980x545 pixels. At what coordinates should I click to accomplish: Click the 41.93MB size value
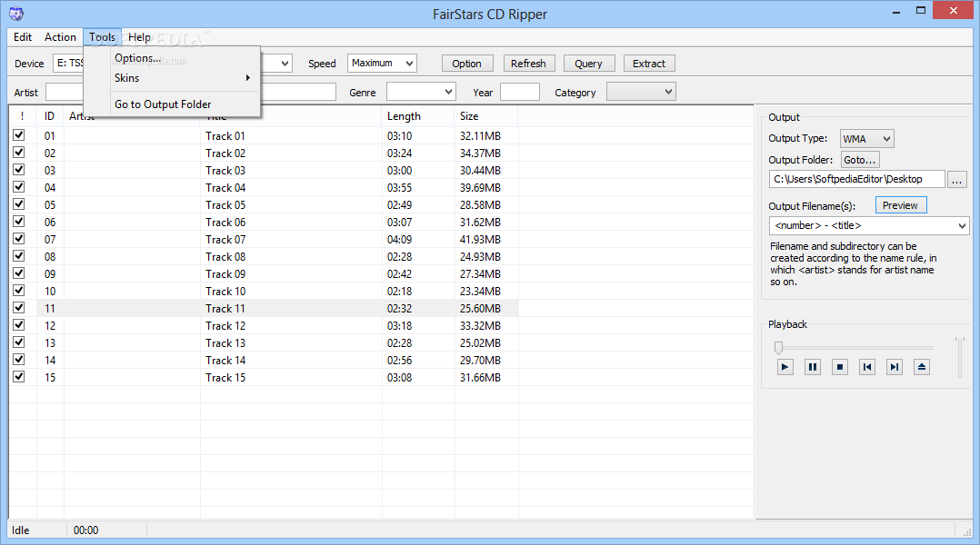coord(480,240)
